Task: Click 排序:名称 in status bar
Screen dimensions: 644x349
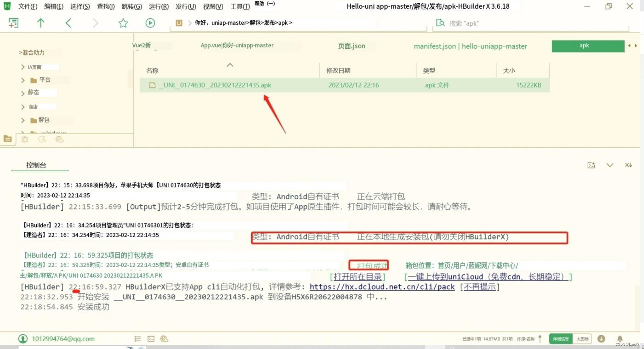Action: click(x=526, y=339)
